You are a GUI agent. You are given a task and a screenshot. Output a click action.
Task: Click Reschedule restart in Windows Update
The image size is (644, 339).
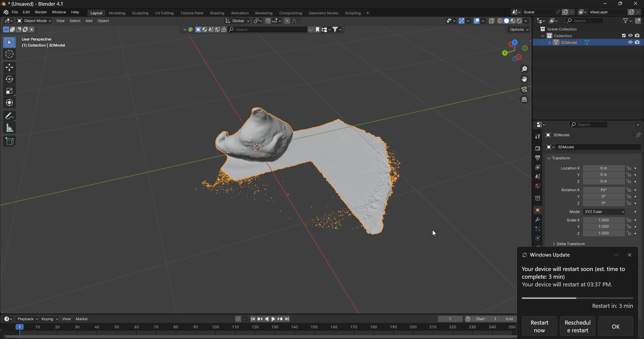pyautogui.click(x=578, y=326)
